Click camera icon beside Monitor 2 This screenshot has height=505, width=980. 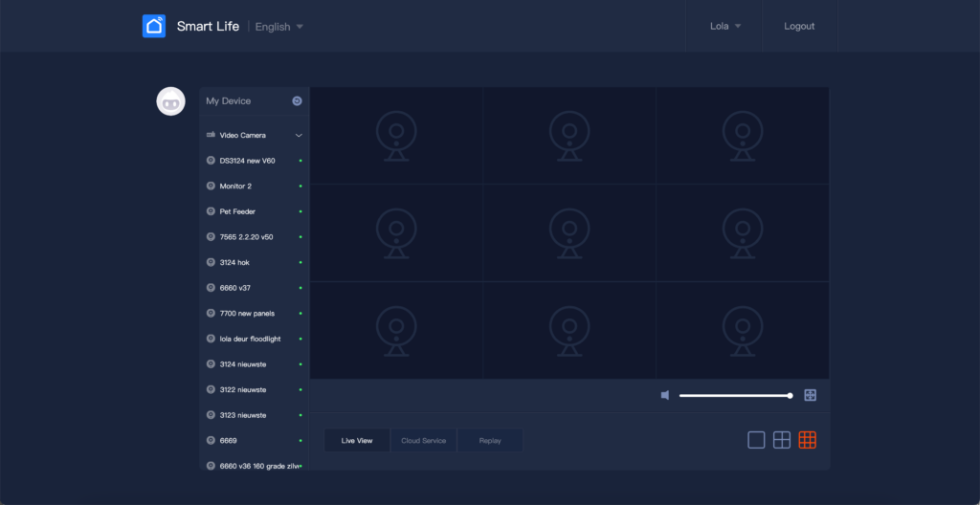[211, 186]
